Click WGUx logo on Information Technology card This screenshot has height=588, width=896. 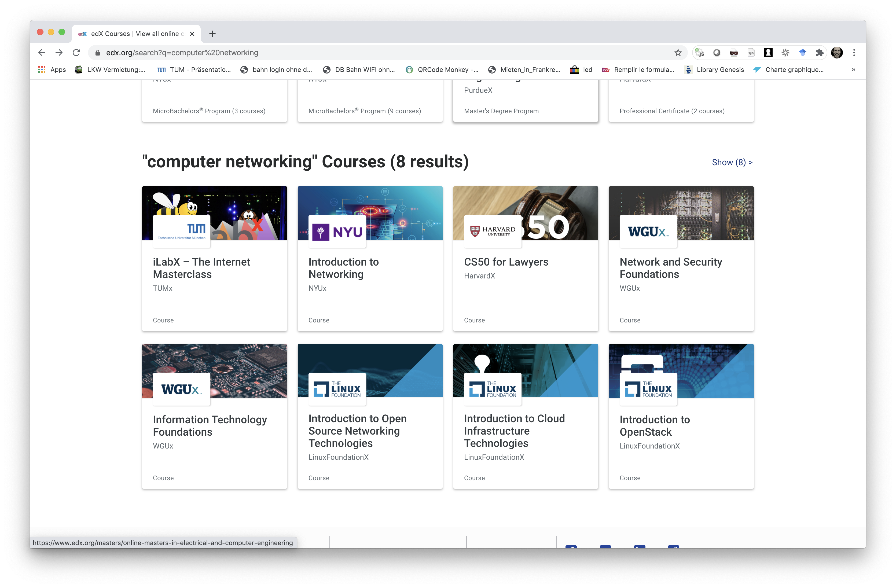(182, 389)
